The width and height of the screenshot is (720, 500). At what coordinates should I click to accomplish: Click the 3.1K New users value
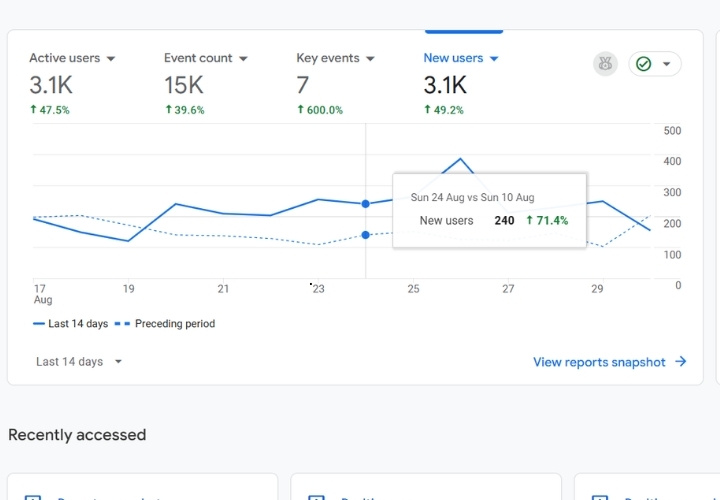point(445,85)
